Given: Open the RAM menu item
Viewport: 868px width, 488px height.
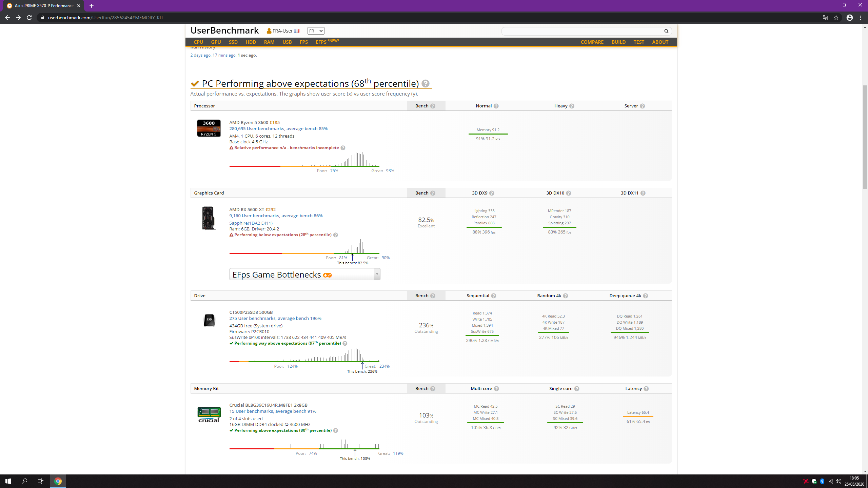Looking at the screenshot, I should [269, 42].
